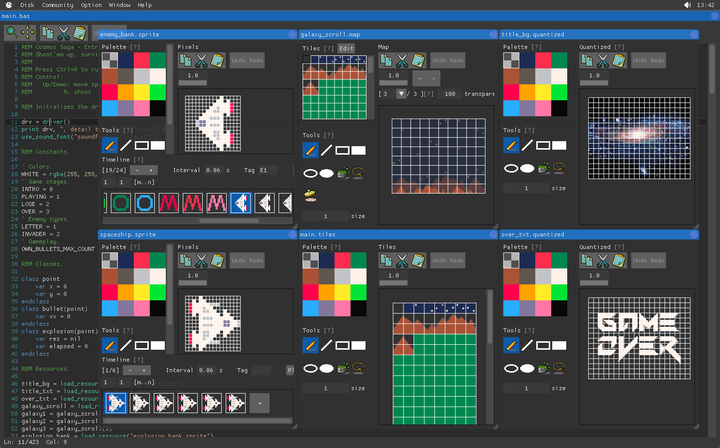
Task: Click the copy icon in spaceship.sprite Pixels
Action: (x=186, y=260)
